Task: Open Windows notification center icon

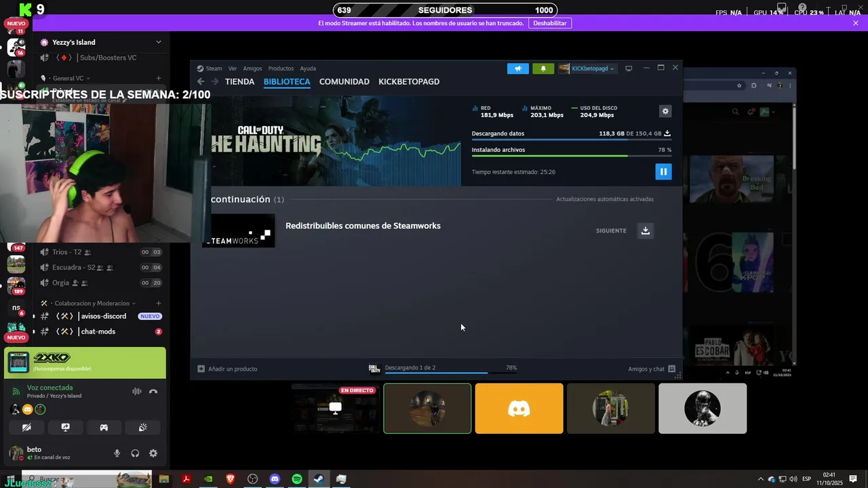Action: [853, 479]
